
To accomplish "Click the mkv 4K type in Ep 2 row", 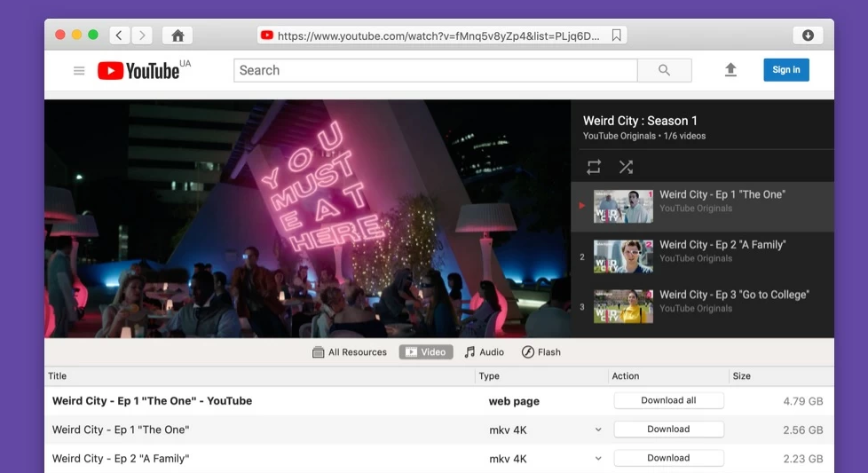I will tap(509, 459).
